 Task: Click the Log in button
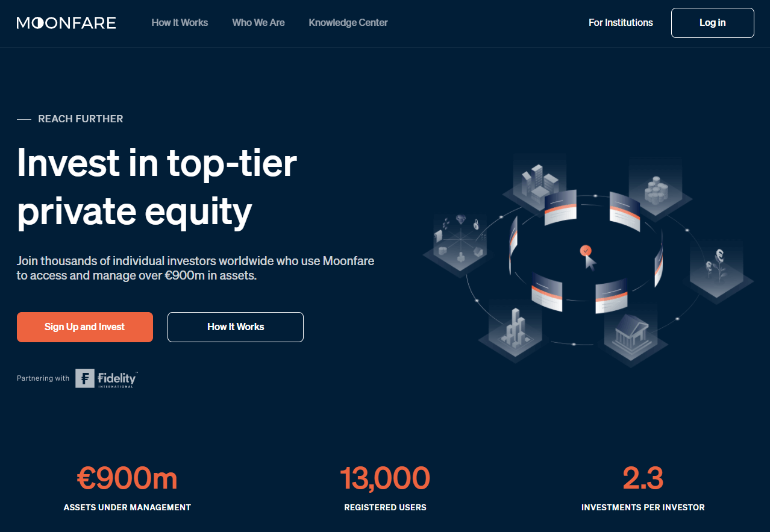pos(713,23)
